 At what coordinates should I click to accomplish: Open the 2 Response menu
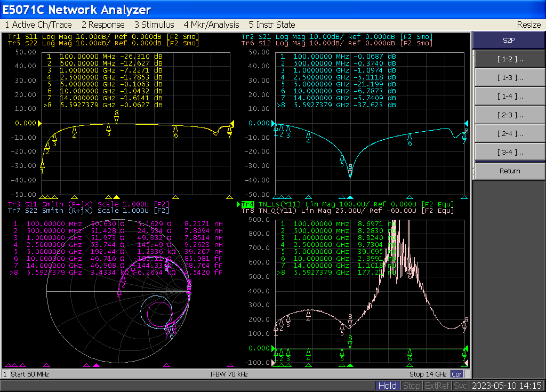coord(103,25)
